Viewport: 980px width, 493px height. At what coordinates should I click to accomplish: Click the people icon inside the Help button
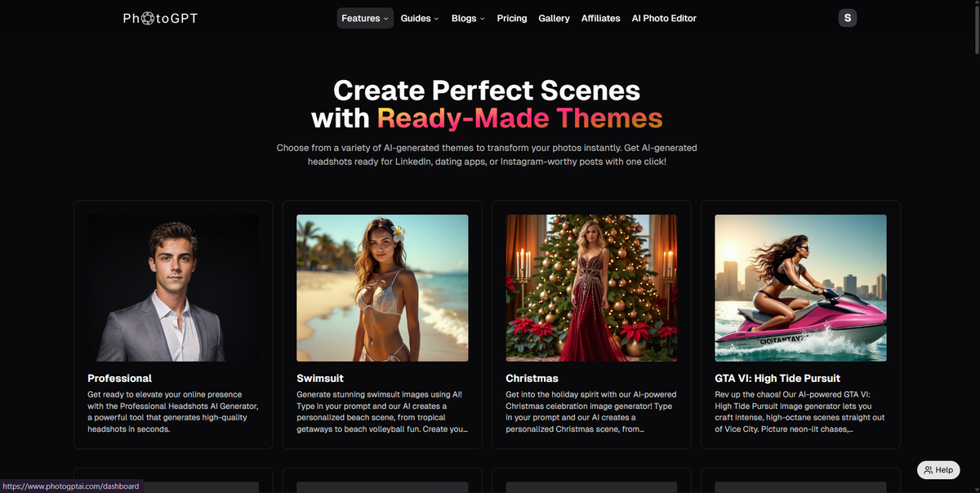pyautogui.click(x=928, y=469)
